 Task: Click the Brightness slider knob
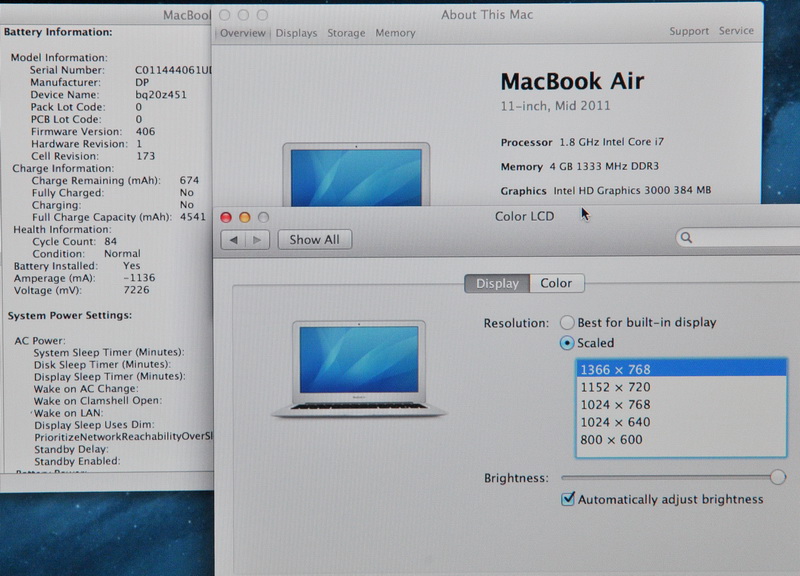click(778, 477)
